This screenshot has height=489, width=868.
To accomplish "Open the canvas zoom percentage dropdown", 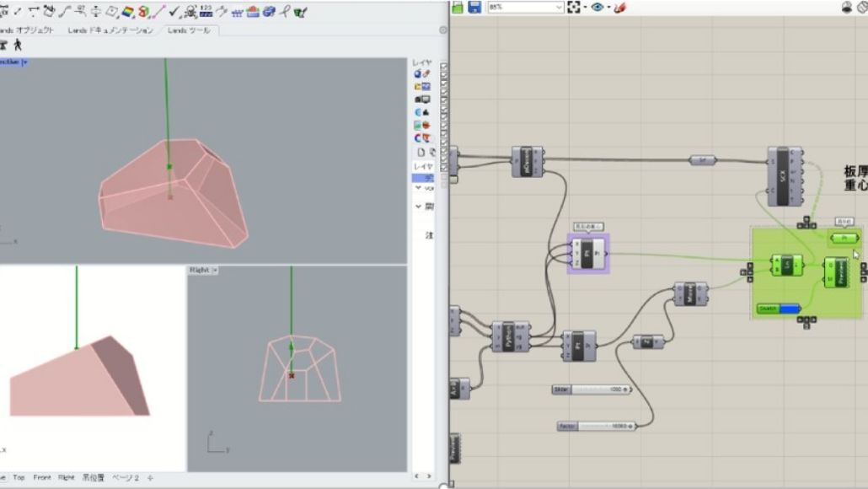I will 560,7.
